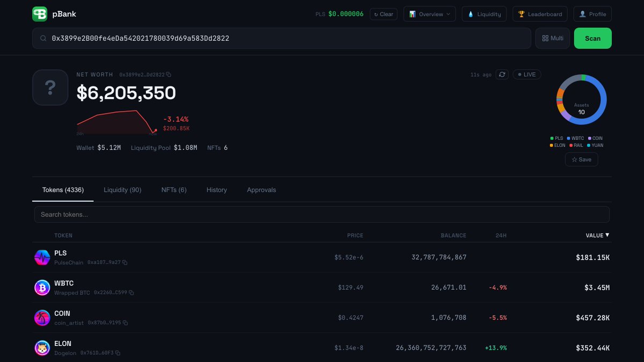Focus the Search tokens field
Screen dimensions: 644x362
click(322, 215)
